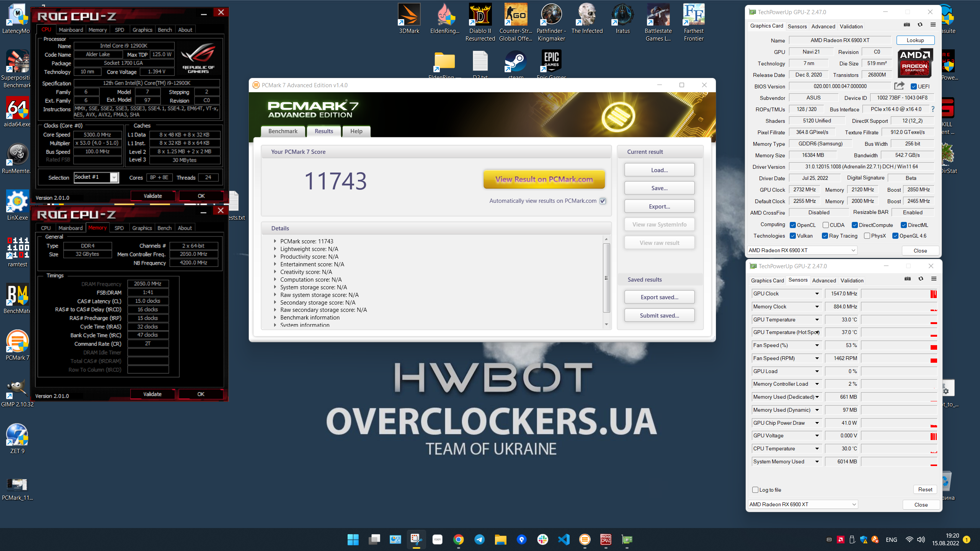This screenshot has height=551, width=980.
Task: Open Visual Studio Code from taskbar
Action: pos(563,540)
